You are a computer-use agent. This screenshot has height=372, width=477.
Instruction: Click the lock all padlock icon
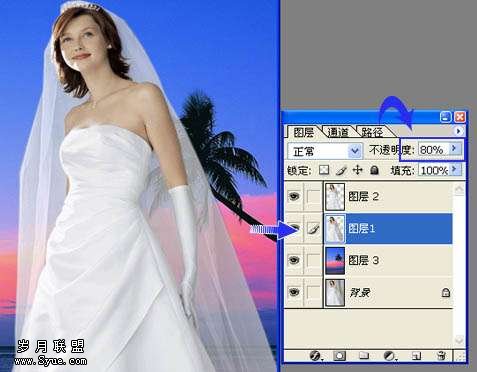click(375, 170)
